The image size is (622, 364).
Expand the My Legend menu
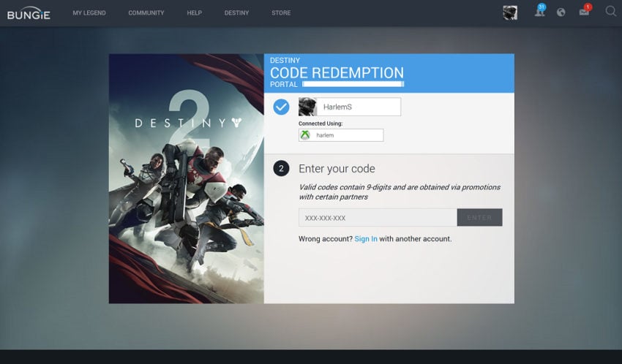point(89,13)
